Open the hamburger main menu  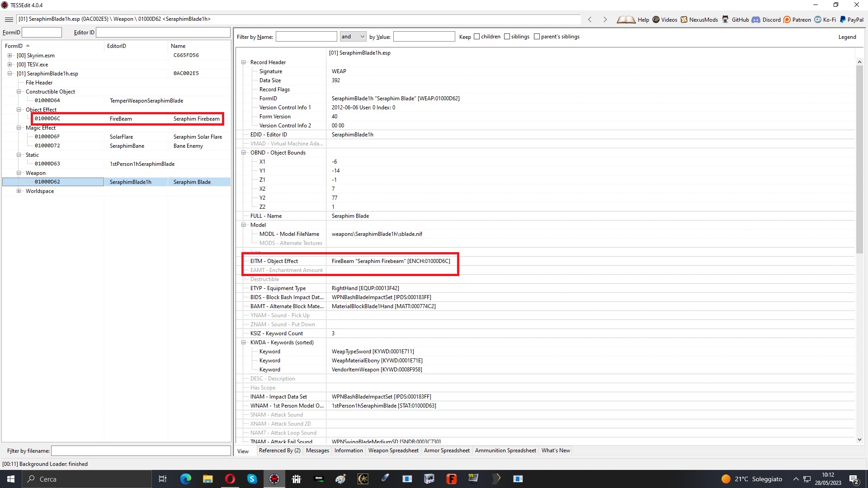9,19
